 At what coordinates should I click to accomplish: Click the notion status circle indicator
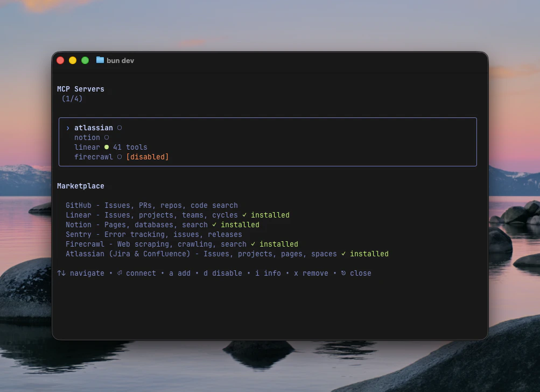tap(107, 137)
